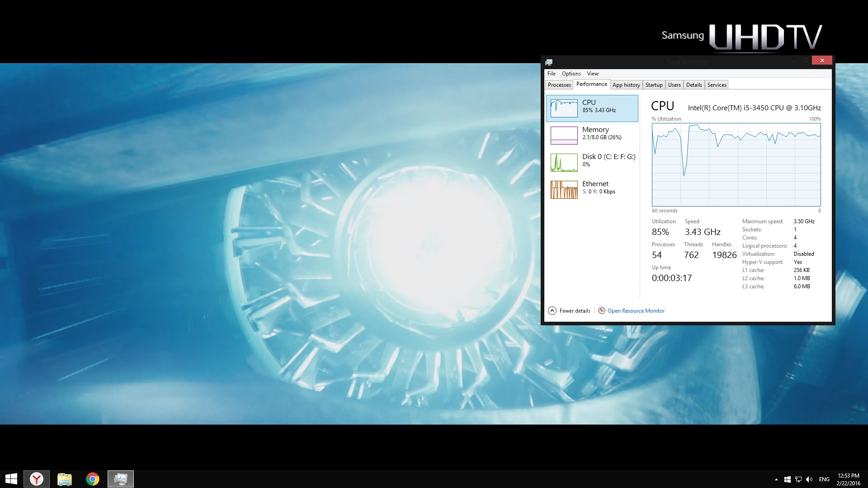Launch Google Chrome from the taskbar

(93, 479)
